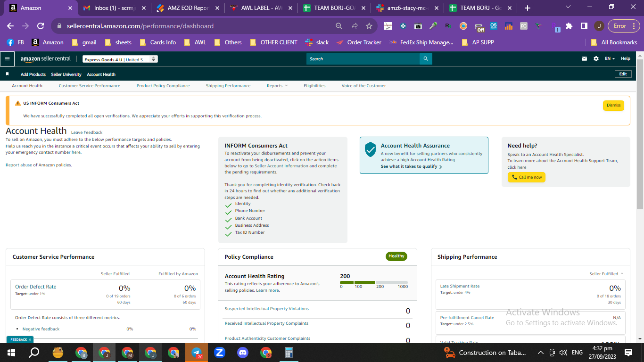This screenshot has height=362, width=644.
Task: Click the Windows Start button
Action: pyautogui.click(x=11, y=353)
